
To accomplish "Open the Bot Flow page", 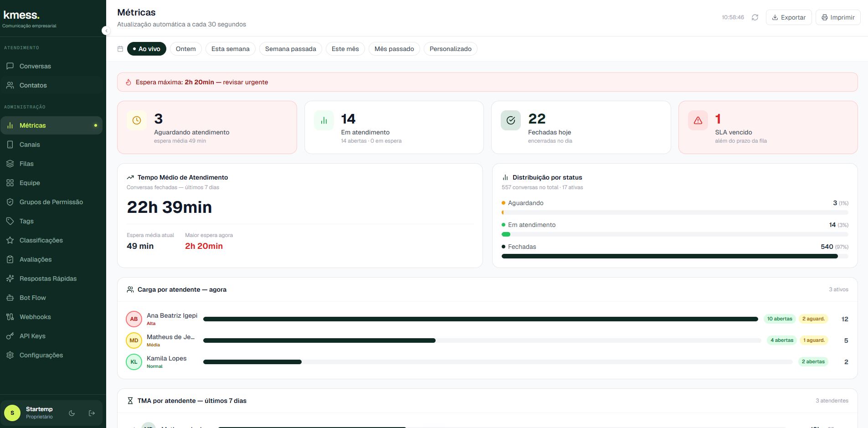I will click(x=51, y=298).
